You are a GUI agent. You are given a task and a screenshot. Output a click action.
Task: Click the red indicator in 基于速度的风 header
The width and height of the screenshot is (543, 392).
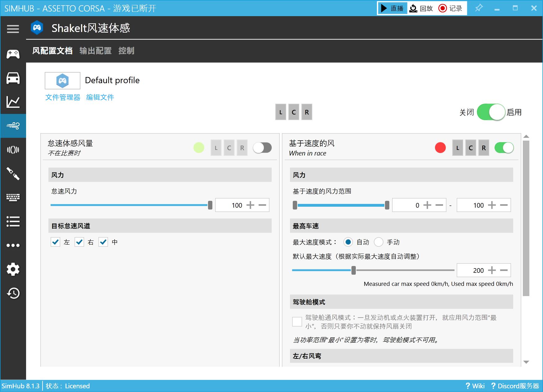440,148
